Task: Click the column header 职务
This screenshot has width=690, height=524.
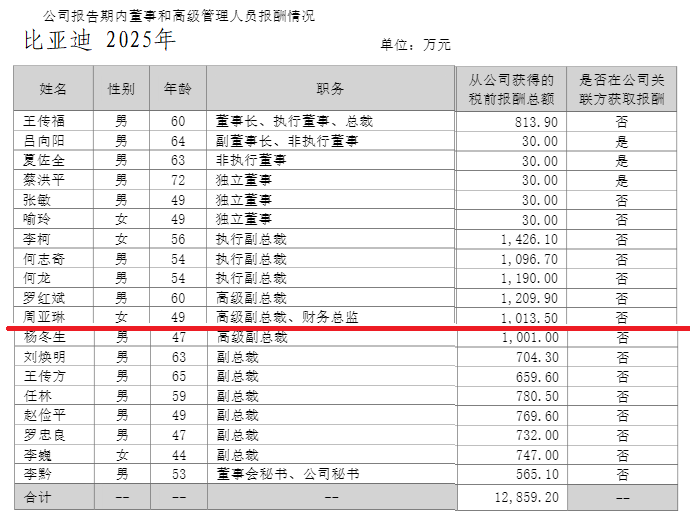Action: 330,89
